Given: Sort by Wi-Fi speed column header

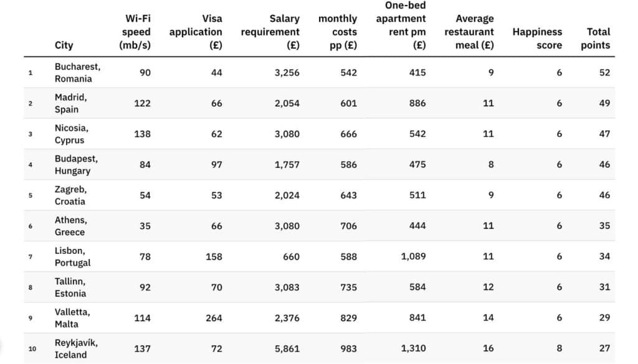Looking at the screenshot, I should tap(135, 32).
